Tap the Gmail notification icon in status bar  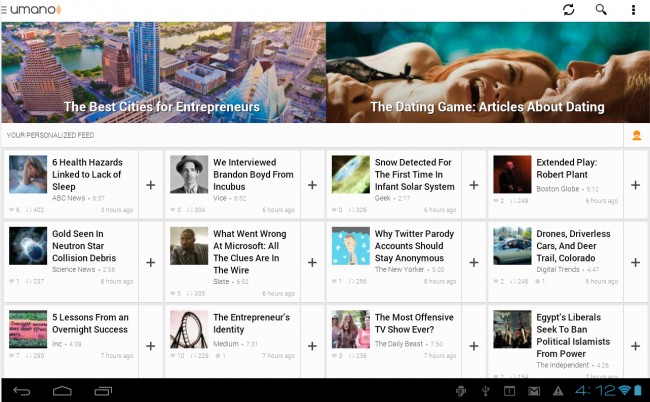click(534, 391)
